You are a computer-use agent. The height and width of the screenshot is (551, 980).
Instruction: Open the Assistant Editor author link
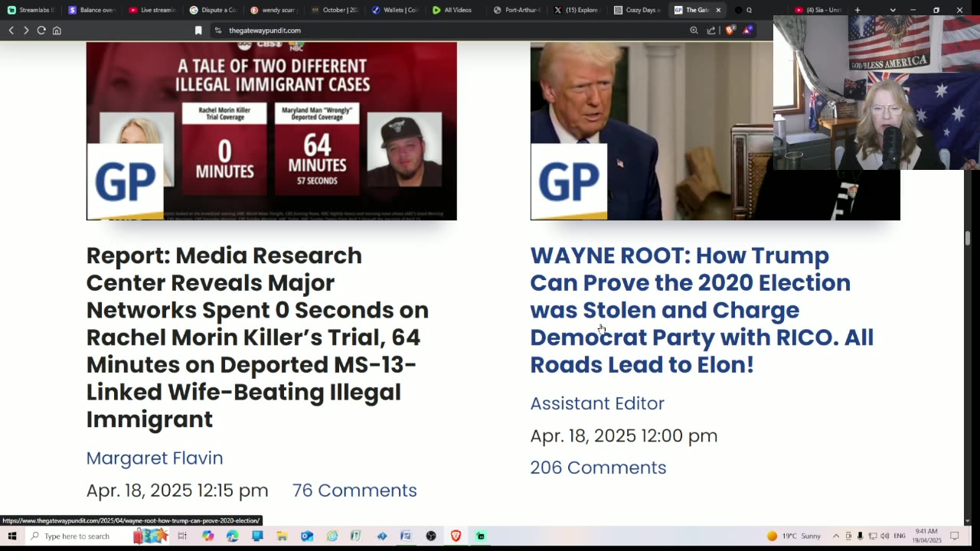[x=597, y=403]
